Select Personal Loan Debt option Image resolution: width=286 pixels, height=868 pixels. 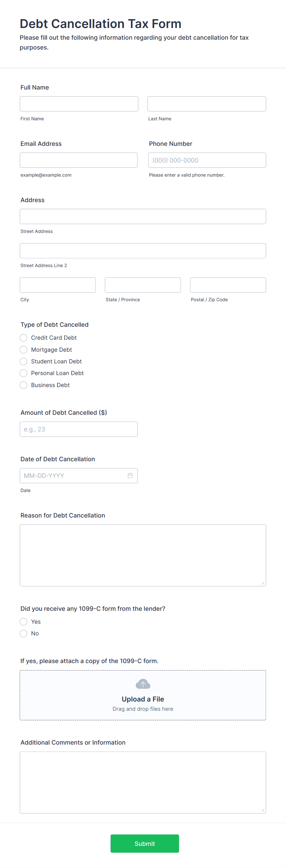(23, 373)
